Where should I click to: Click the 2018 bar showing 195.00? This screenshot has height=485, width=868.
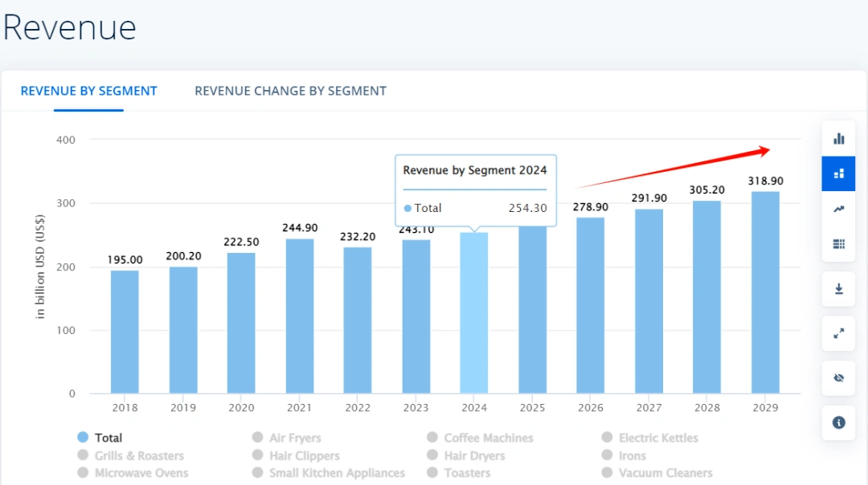pos(125,332)
